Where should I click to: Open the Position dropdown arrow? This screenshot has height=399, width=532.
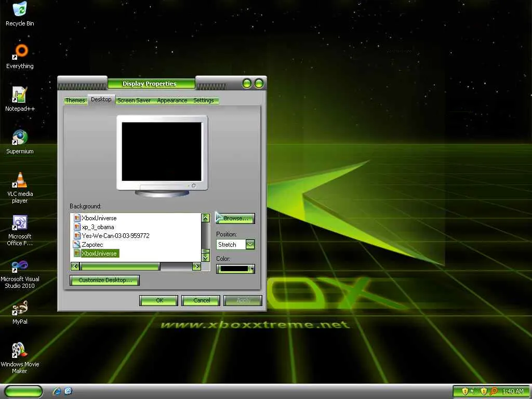pyautogui.click(x=250, y=245)
